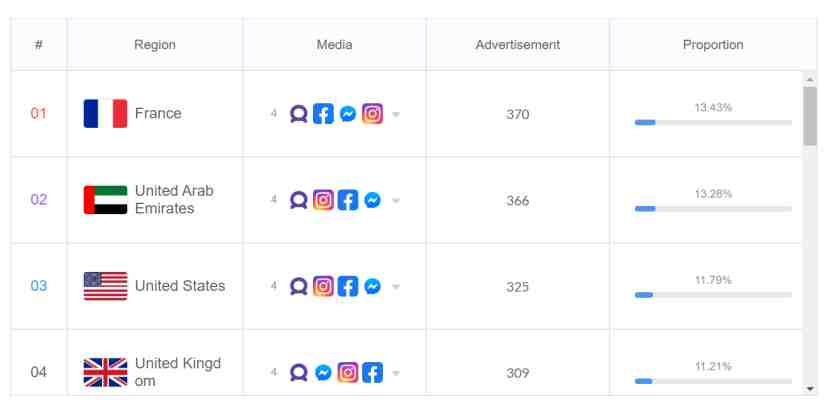Expand media dropdown for United Kingdom
The height and width of the screenshot is (409, 831).
[395, 374]
